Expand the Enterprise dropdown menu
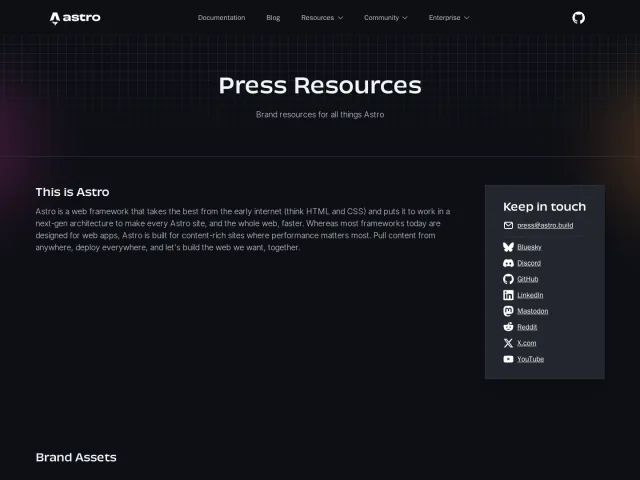Viewport: 640px width, 480px height. [x=449, y=18]
